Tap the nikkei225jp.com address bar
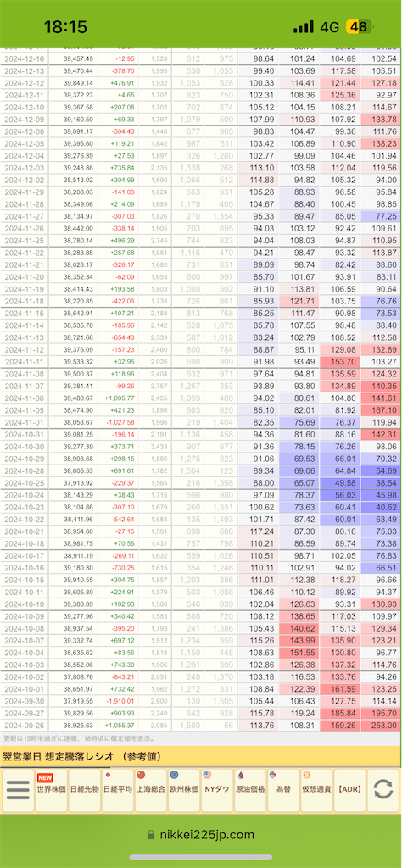The image size is (402, 868). (201, 835)
